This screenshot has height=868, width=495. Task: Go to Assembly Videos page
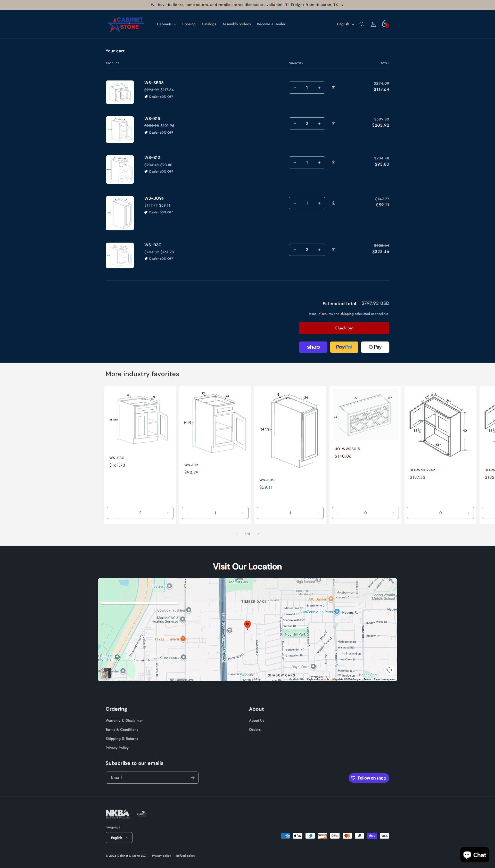[236, 24]
